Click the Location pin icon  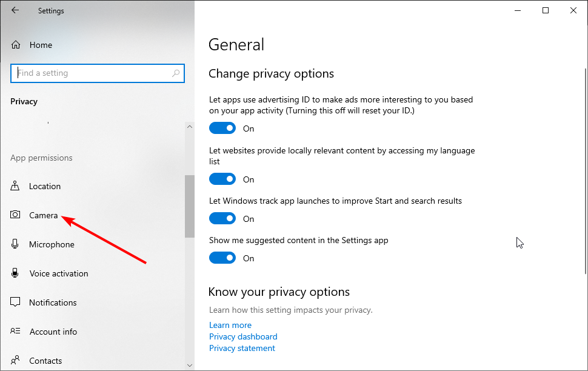pyautogui.click(x=16, y=186)
